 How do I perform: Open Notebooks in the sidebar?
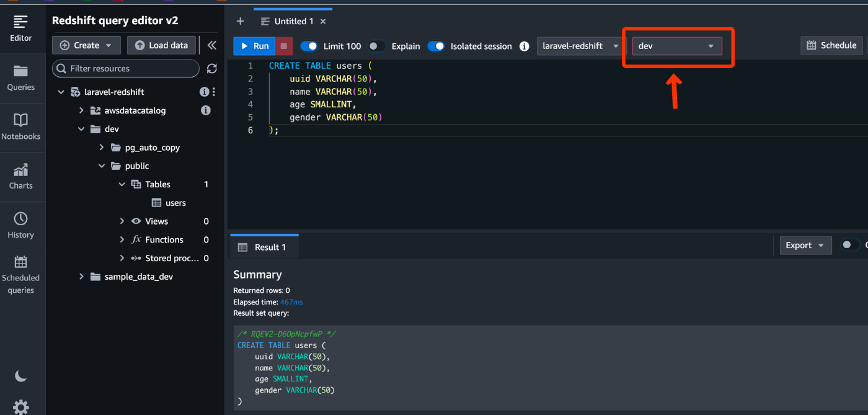pos(20,127)
